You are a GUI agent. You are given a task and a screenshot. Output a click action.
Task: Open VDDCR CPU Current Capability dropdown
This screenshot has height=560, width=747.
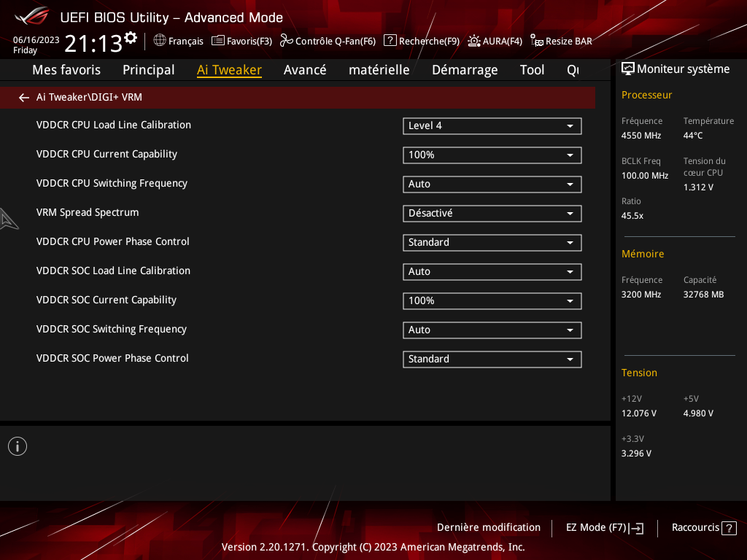tap(492, 155)
